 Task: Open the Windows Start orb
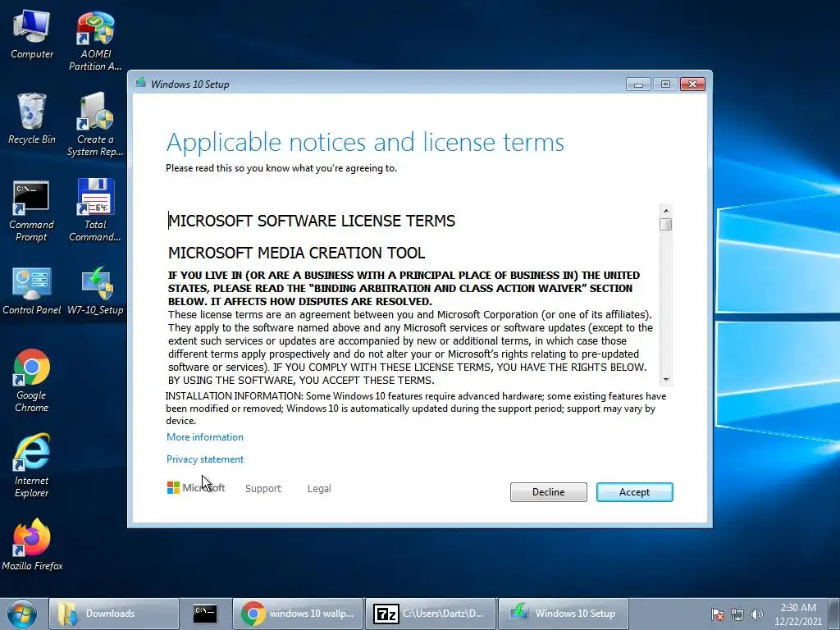pyautogui.click(x=22, y=614)
